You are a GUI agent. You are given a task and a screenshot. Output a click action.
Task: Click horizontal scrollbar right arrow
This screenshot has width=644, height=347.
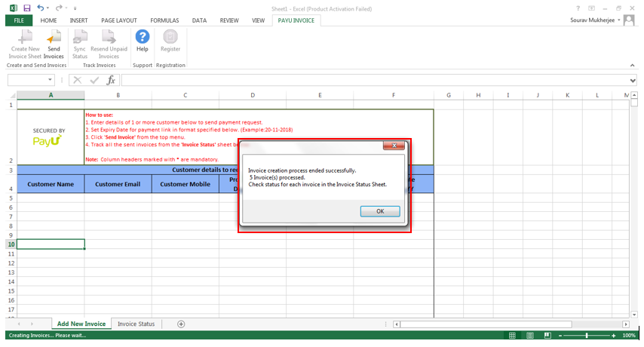pos(625,324)
